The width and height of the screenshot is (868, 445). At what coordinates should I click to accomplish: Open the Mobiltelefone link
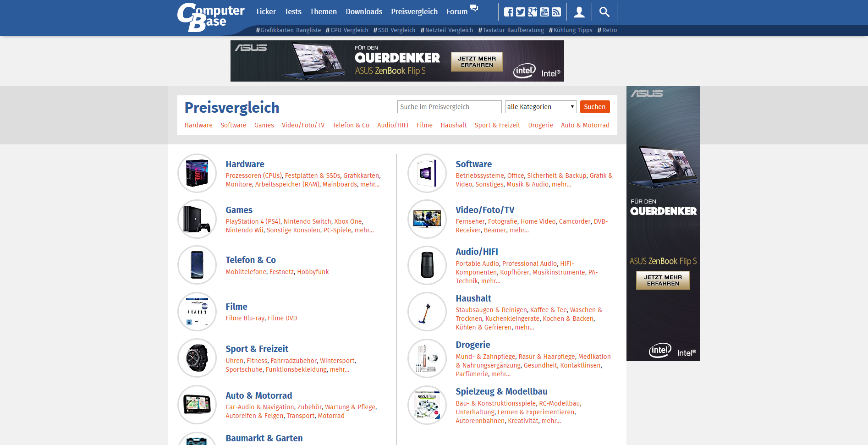(246, 272)
